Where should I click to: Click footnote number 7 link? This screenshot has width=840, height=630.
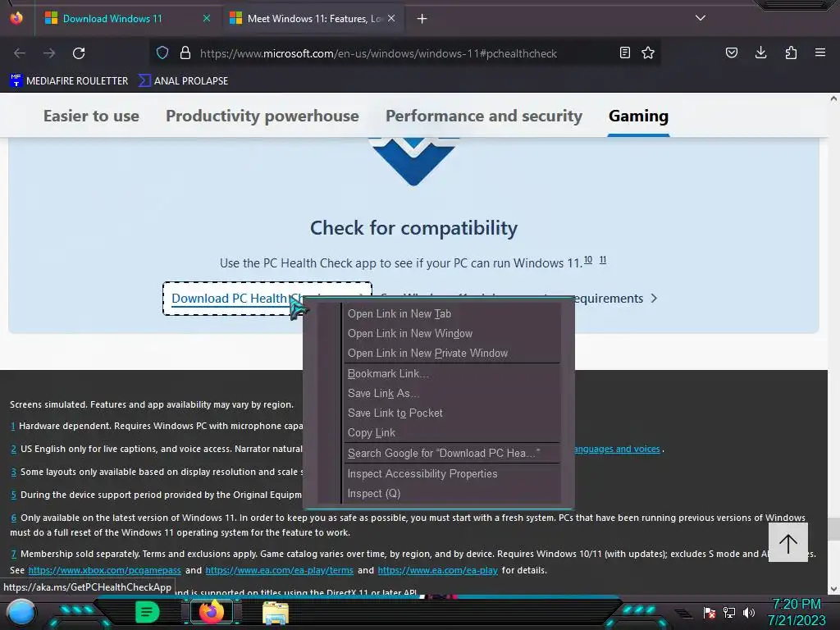click(x=13, y=554)
